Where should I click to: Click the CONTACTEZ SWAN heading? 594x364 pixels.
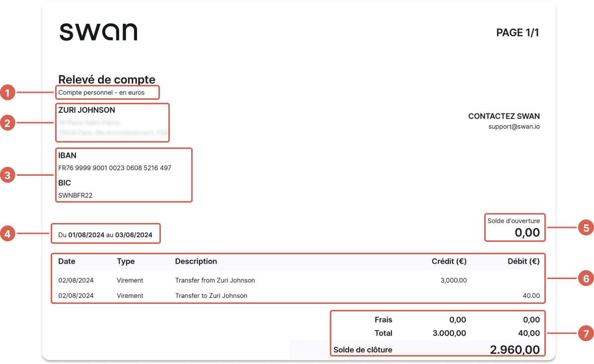(x=504, y=116)
